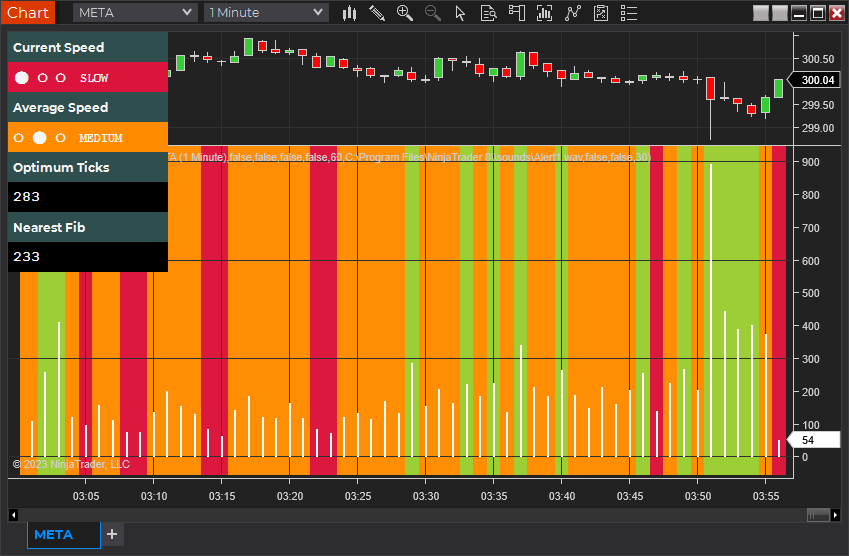Image resolution: width=849 pixels, height=556 pixels.
Task: Select first (filled) Current Speed dot
Action: tap(22, 77)
